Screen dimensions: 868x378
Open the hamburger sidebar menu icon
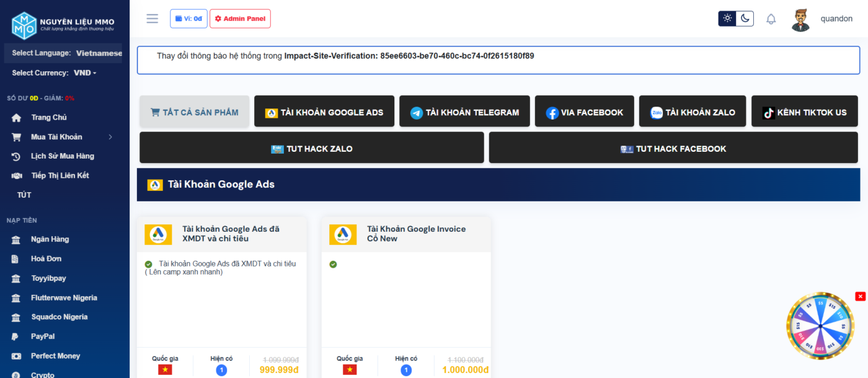[x=152, y=19]
